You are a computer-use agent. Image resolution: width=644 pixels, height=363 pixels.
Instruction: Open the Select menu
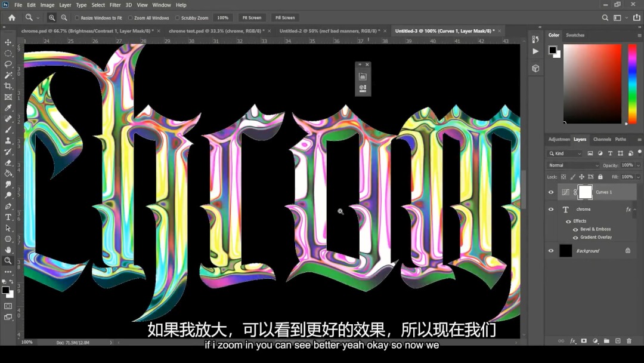tap(98, 5)
